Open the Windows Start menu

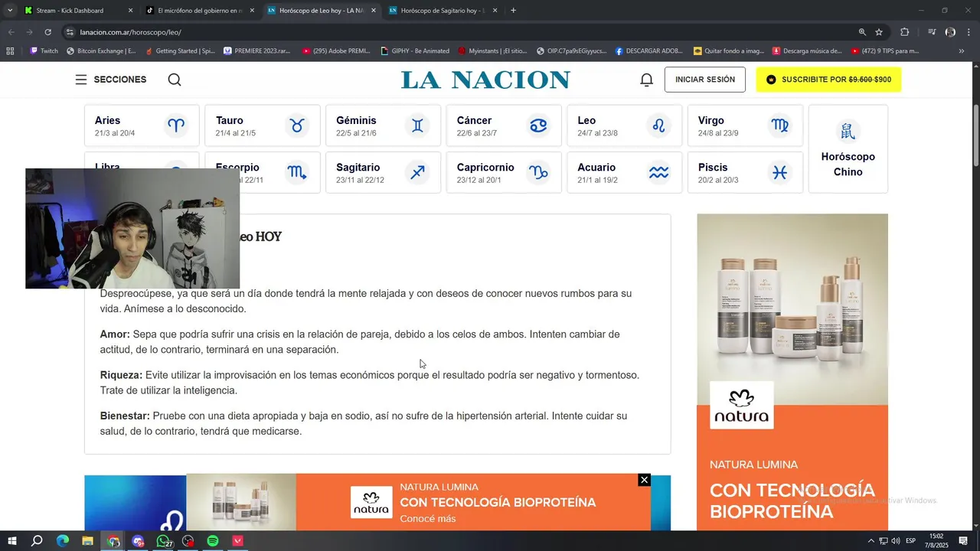coord(11,541)
